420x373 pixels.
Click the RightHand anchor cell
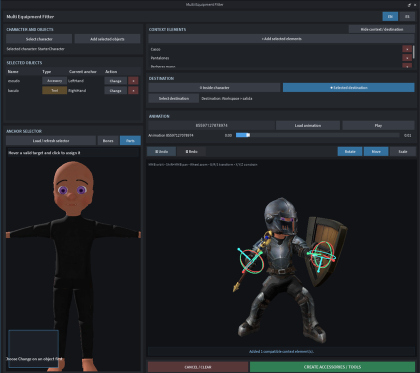point(77,90)
